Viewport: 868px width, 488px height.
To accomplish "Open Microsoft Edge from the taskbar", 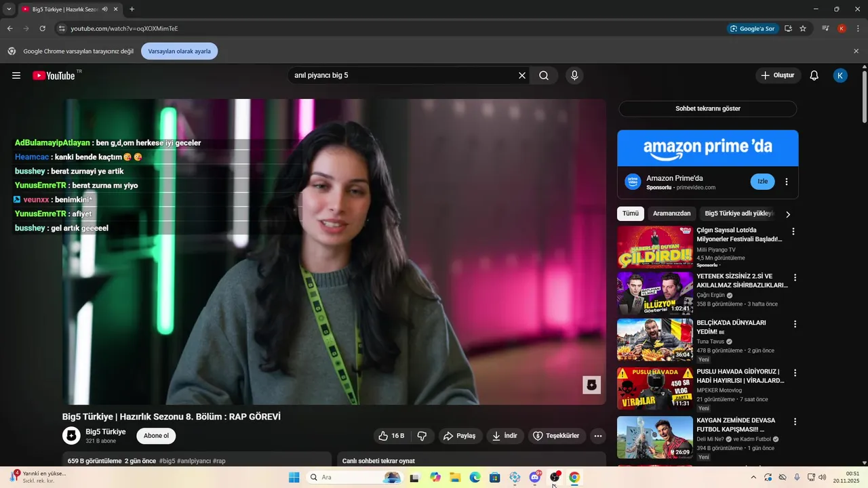I will [475, 477].
